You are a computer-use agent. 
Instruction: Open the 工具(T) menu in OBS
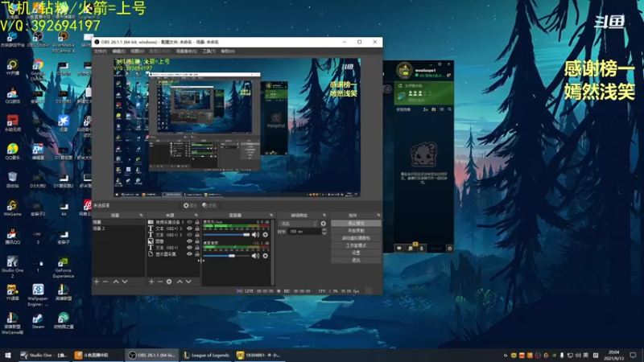[209, 51]
